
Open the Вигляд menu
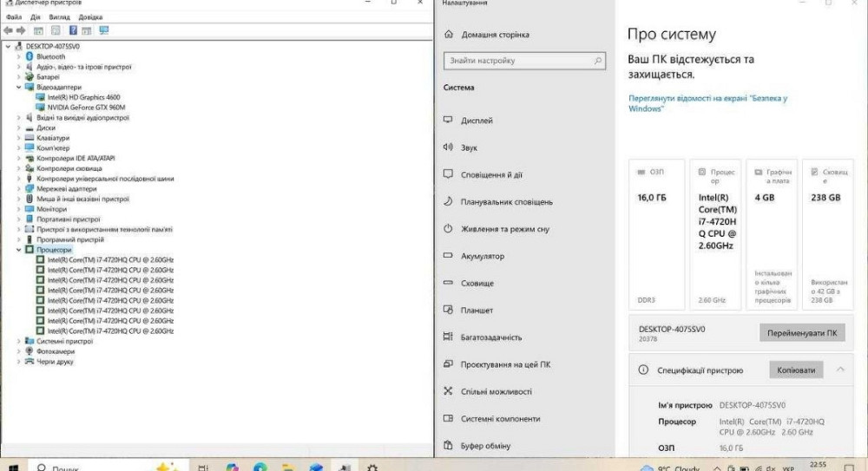pos(60,16)
